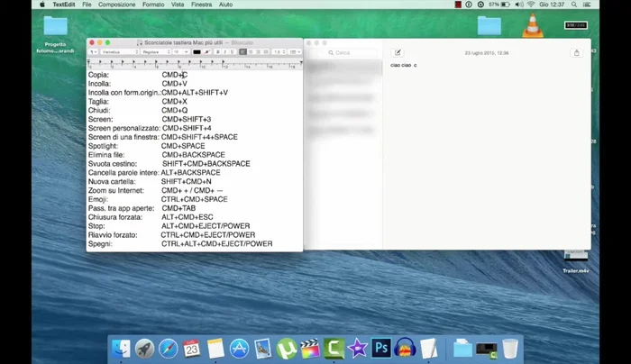The image size is (631, 364).
Task: Open Safari from the dock
Action: point(169,348)
